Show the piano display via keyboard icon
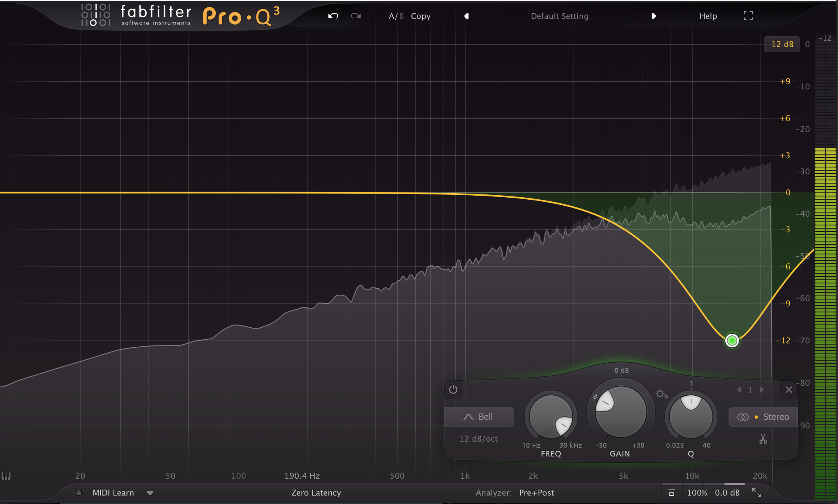 click(x=6, y=476)
